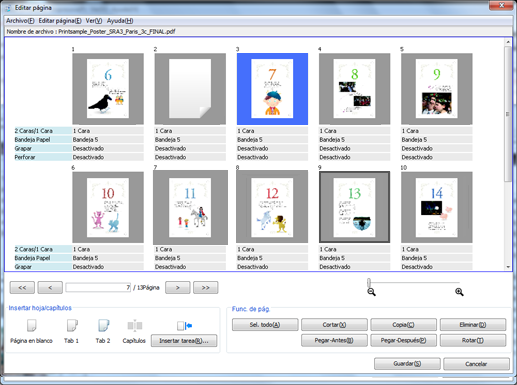Click Perforar 'Desactivado' under page 5
517x385 pixels.
[437, 157]
